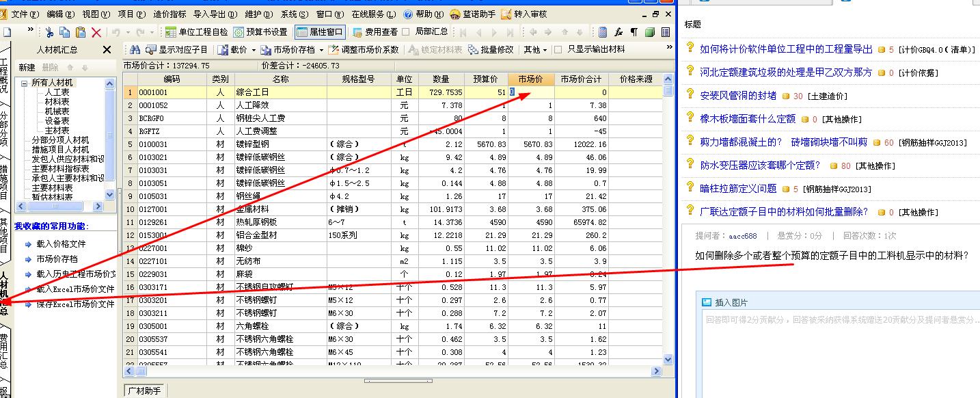Enable 局部汇总 checkbox
This screenshot has height=398, width=980.
[406, 31]
